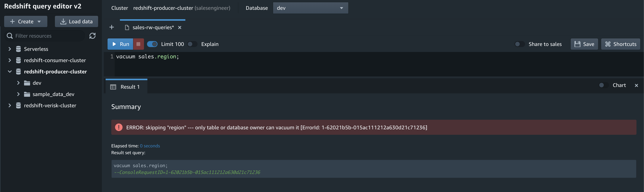Add a new editor tab with plus icon

(x=112, y=27)
